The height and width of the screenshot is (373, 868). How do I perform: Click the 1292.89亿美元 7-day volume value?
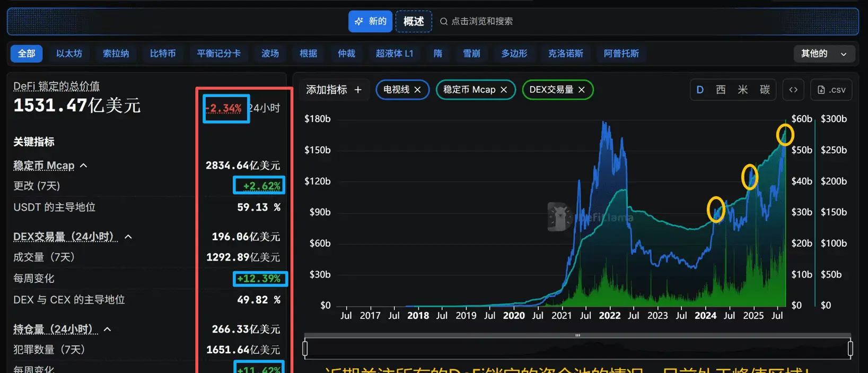243,257
